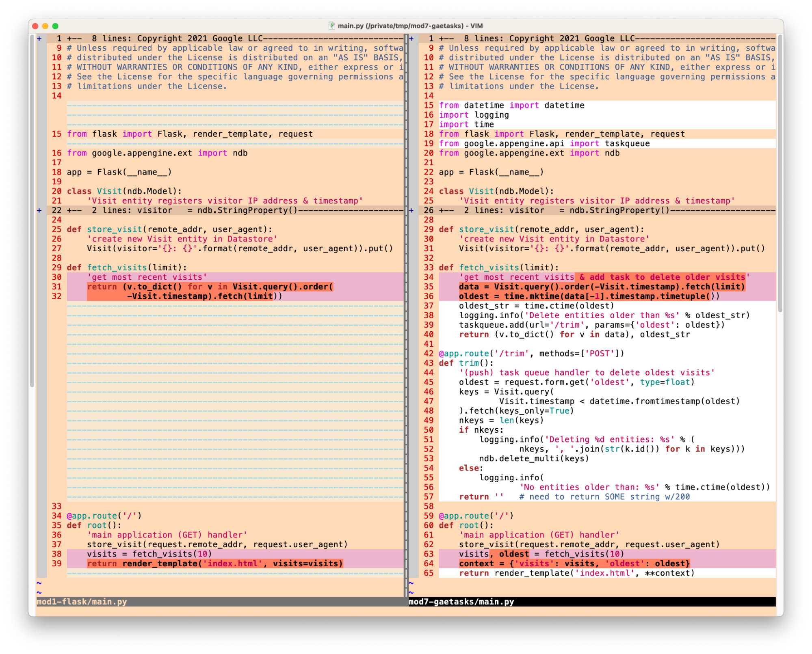
Task: Click the left pane vertical scrollbar thumb
Action: 32,211
